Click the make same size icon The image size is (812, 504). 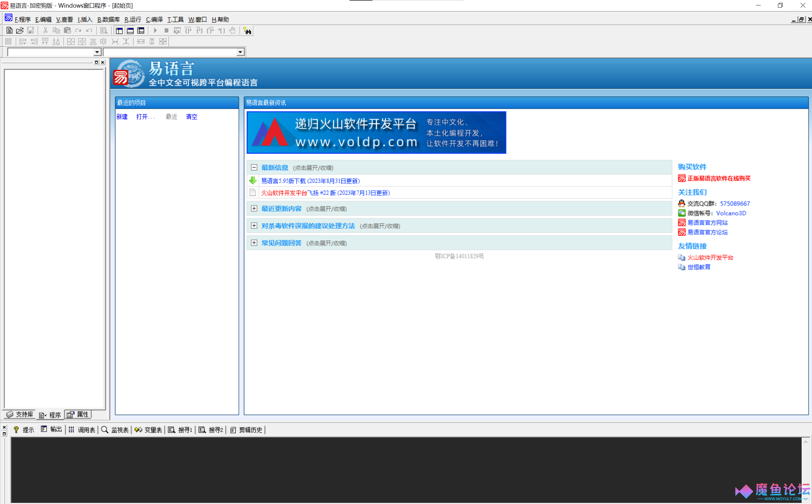[163, 41]
